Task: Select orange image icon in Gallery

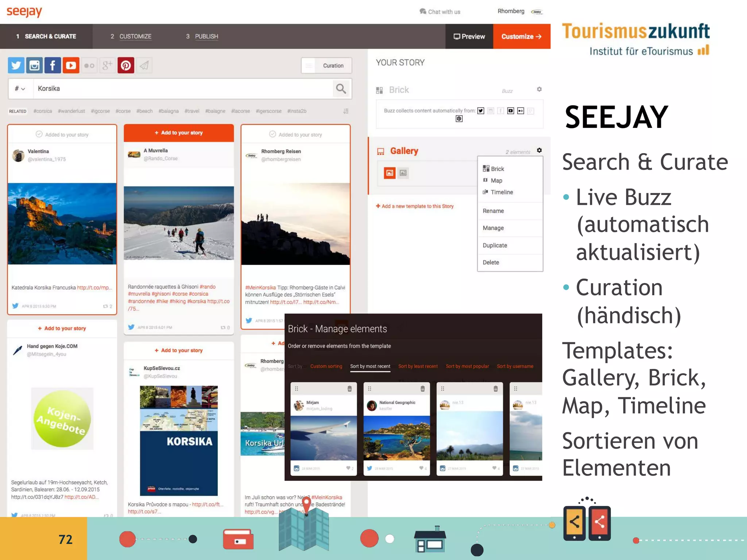Action: [390, 173]
